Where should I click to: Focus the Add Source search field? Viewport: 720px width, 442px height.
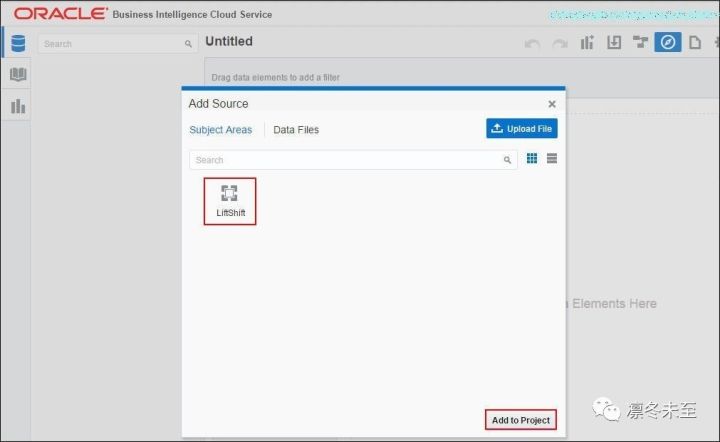[x=353, y=160]
